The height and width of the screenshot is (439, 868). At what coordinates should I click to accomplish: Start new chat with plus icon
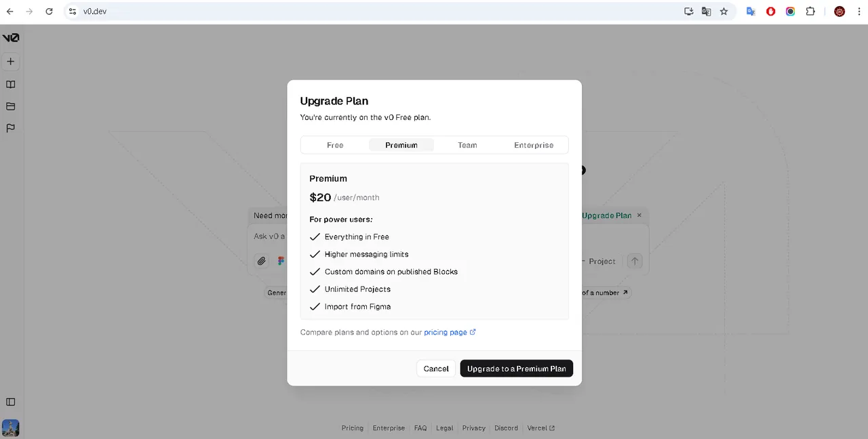[x=10, y=62]
